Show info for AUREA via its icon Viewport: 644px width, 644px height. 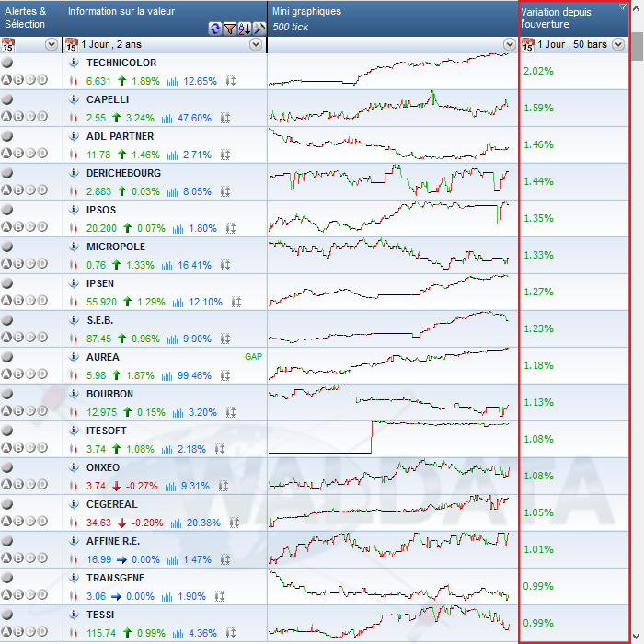(x=74, y=357)
